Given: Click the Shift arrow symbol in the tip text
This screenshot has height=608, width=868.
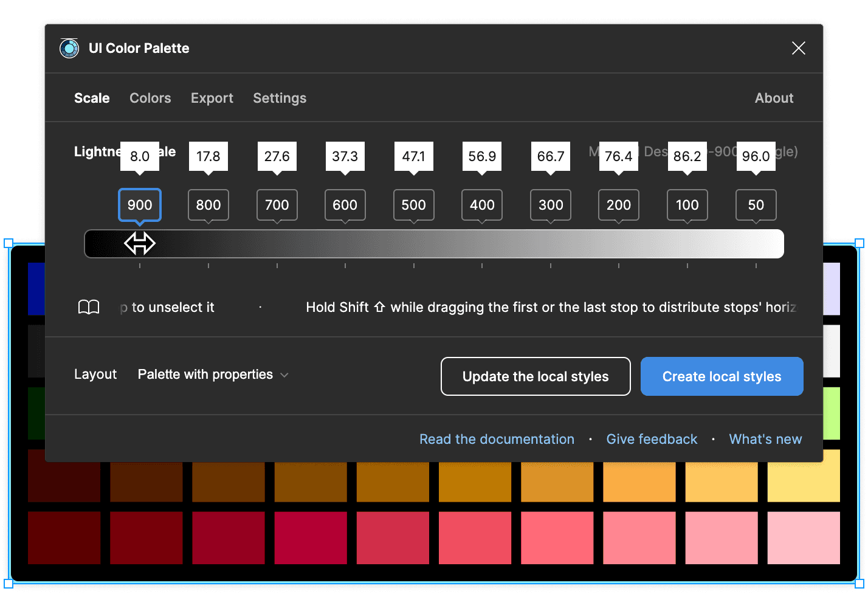Looking at the screenshot, I should click(379, 307).
